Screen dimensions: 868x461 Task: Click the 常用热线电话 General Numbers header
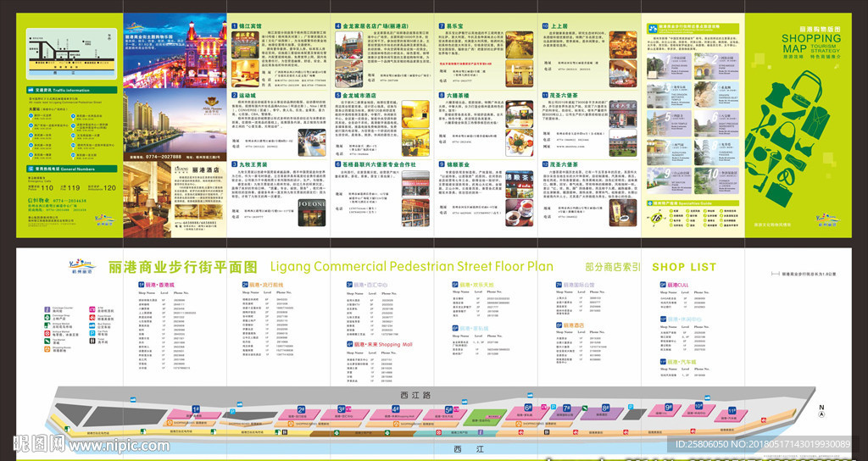coord(72,169)
